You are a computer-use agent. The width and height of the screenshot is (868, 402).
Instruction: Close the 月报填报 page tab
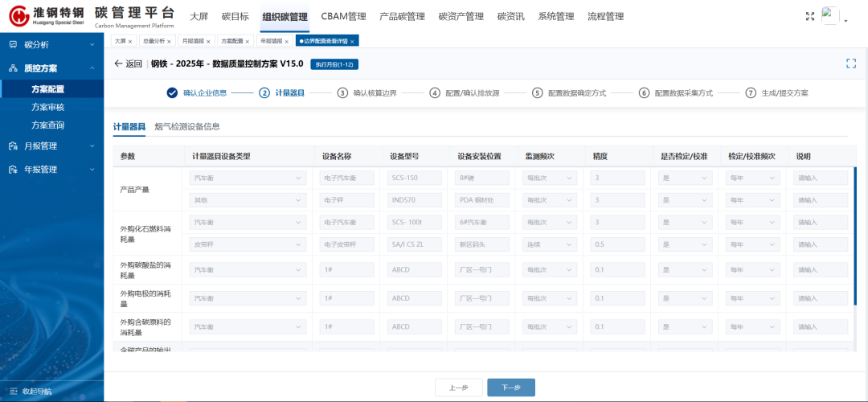click(208, 42)
